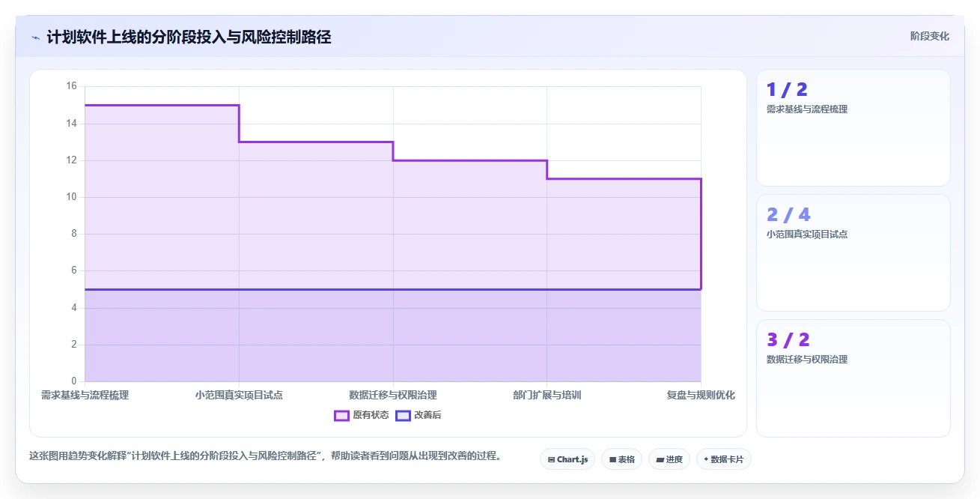Screen dimensions: 980x499
Task: Click the Chart.js tag pill
Action: tap(567, 459)
